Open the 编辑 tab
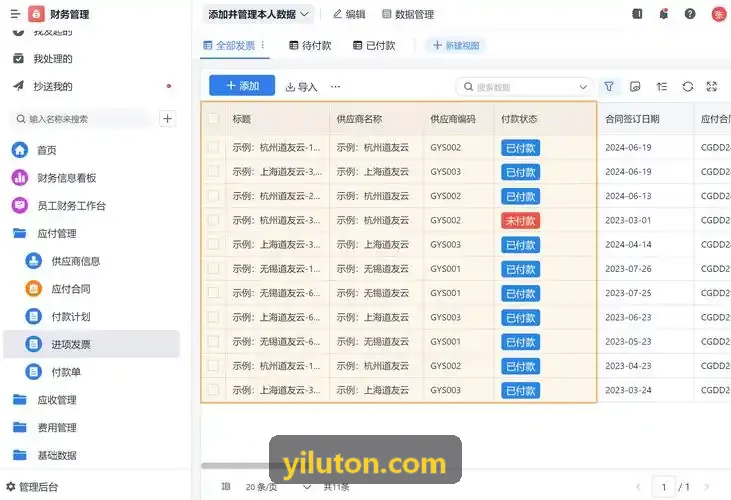The image size is (731, 500). 349,14
